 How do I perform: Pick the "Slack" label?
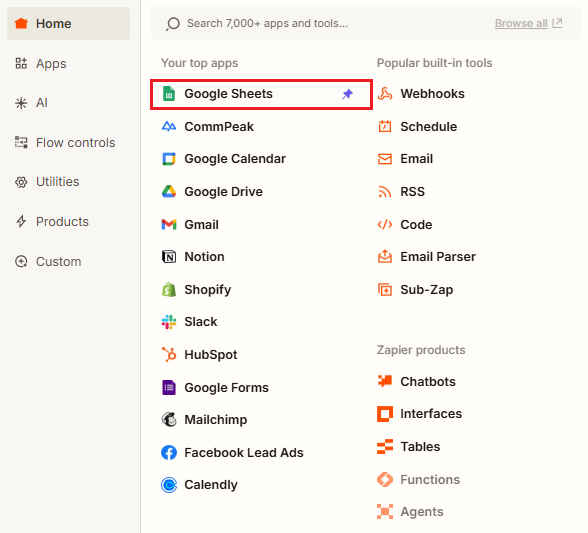201,322
